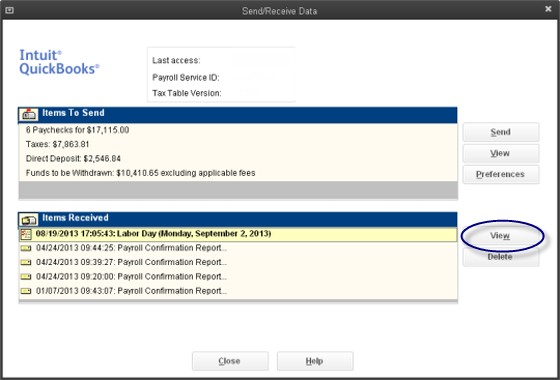Screen dimensions: 560x380
Task: Click the Items To Send header
Action: tap(238, 115)
